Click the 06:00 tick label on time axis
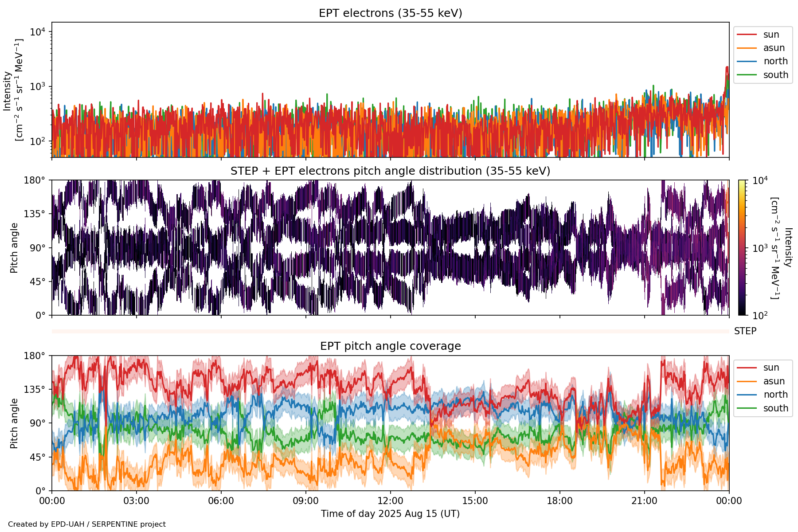Image resolution: width=798 pixels, height=532 pixels. tap(221, 501)
